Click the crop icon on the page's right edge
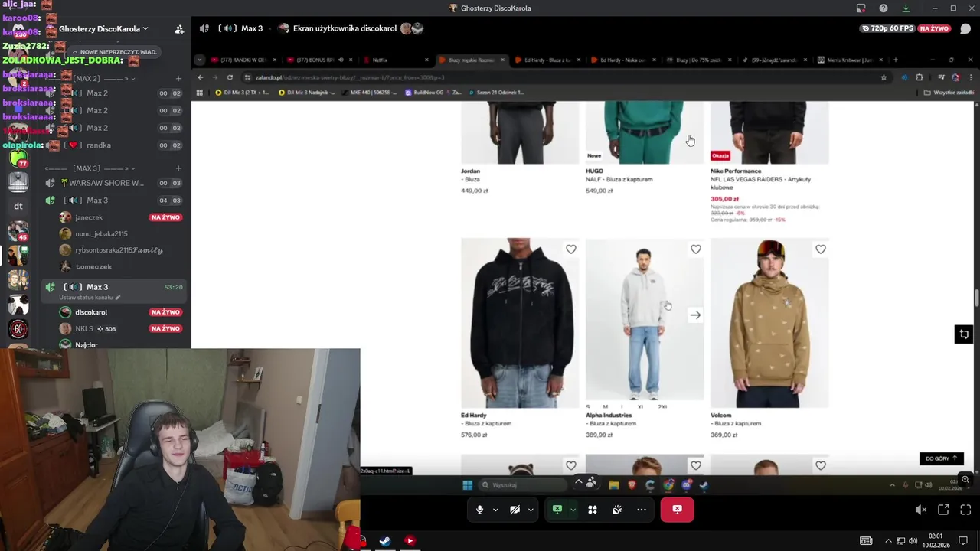 [963, 334]
